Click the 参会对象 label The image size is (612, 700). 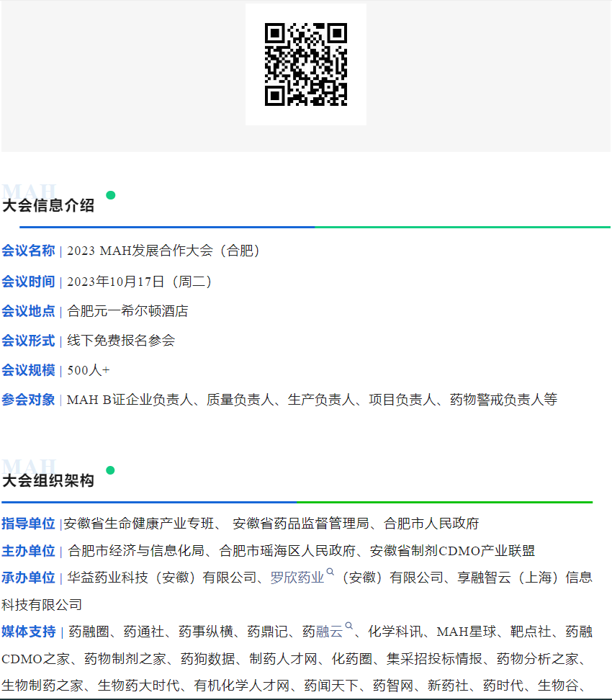pos(28,400)
